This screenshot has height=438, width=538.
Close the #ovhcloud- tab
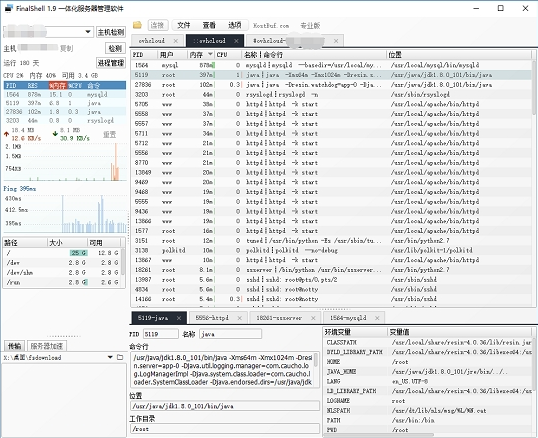(x=336, y=41)
